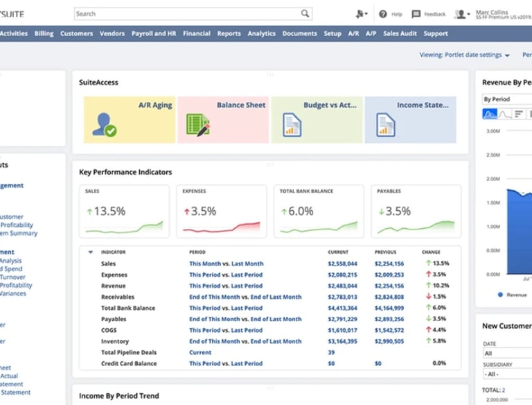Click the search magnifier icon
Viewport: 532px width, 405px height.
[x=305, y=13]
